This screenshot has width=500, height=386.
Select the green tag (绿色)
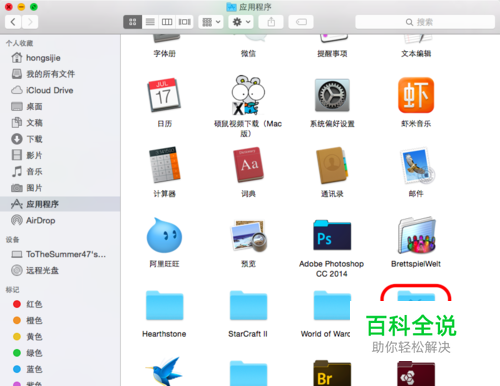[x=60, y=353]
